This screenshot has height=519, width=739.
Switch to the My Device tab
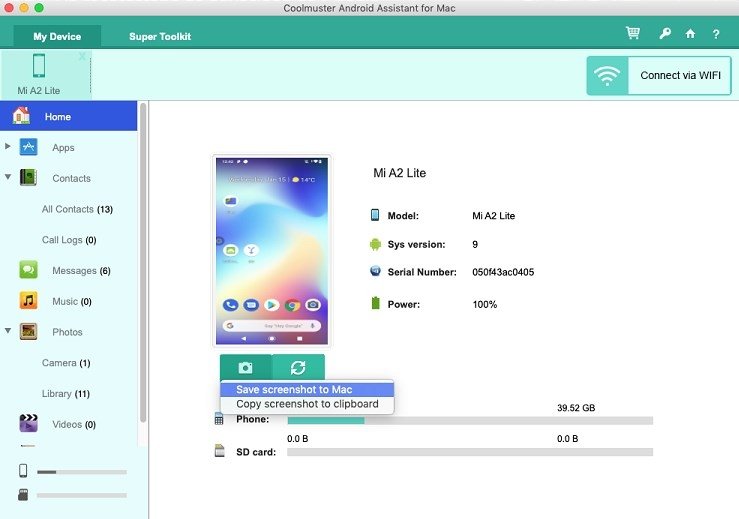coord(57,36)
